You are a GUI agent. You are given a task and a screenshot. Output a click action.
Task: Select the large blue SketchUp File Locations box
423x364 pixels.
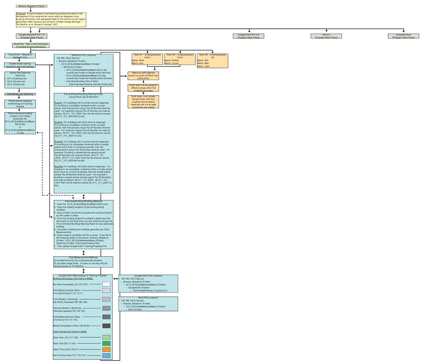(x=84, y=70)
